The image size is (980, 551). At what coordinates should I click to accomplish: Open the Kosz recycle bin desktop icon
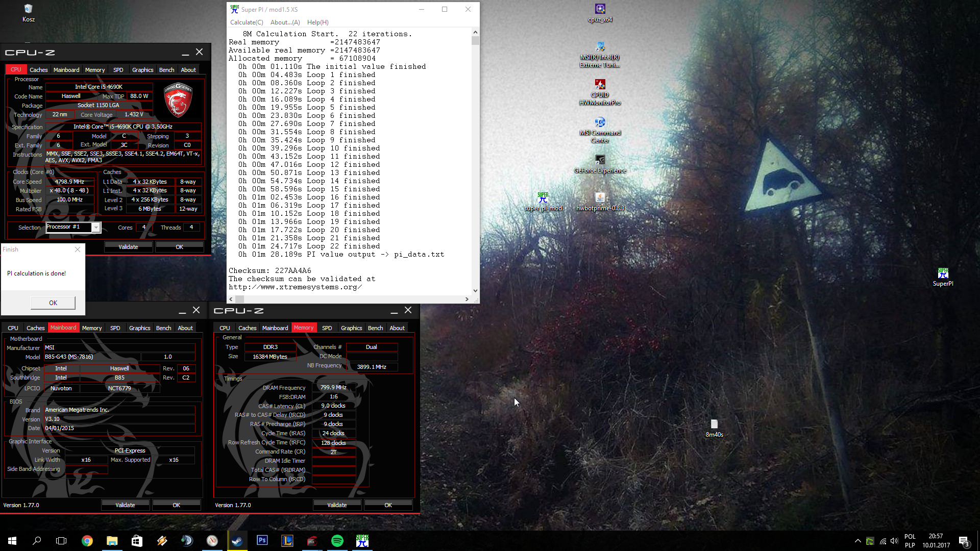(x=28, y=13)
